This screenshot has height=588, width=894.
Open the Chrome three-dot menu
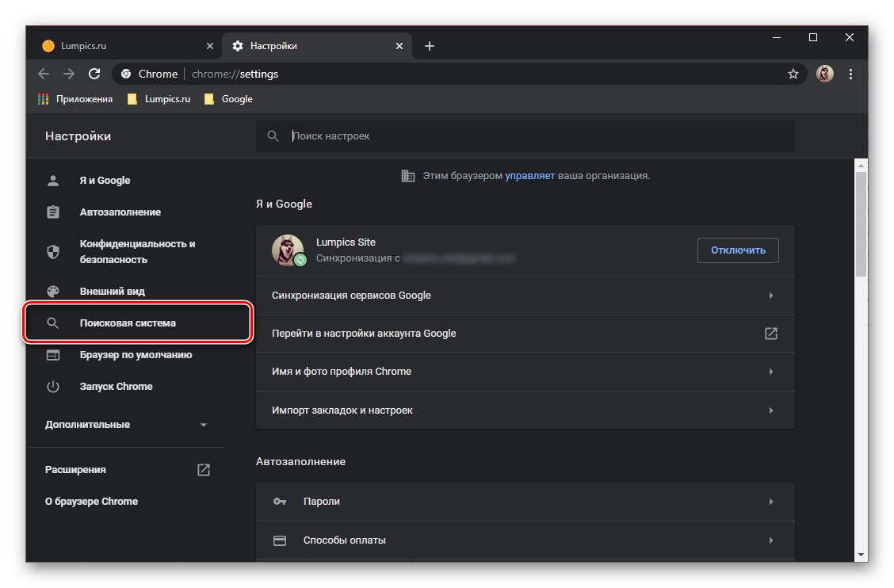851,74
